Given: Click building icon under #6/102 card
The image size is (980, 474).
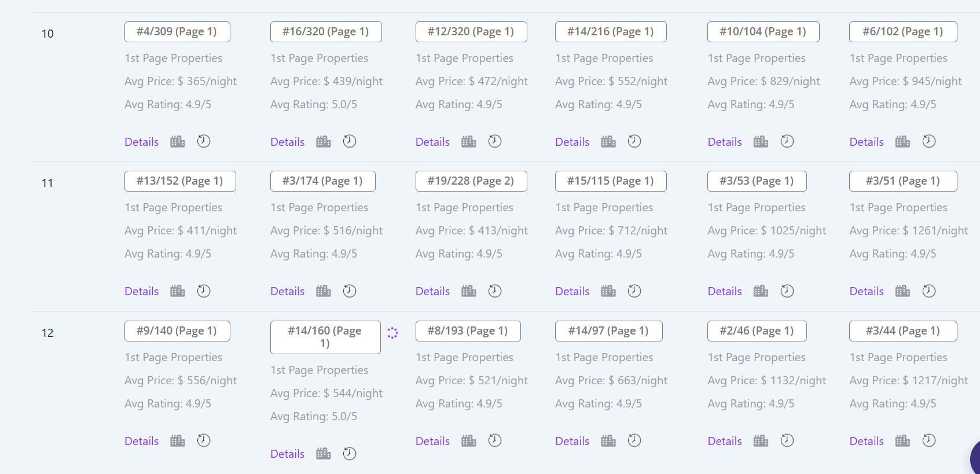Looking at the screenshot, I should [x=903, y=142].
